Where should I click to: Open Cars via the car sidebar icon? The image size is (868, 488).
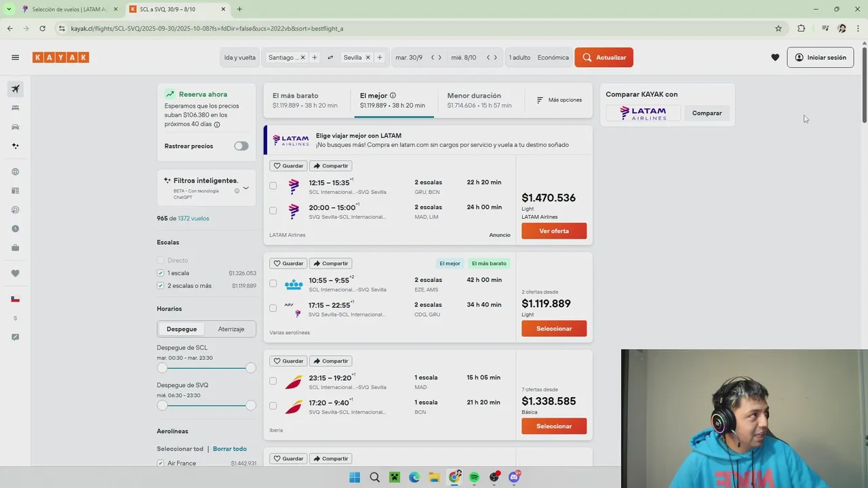pyautogui.click(x=15, y=127)
